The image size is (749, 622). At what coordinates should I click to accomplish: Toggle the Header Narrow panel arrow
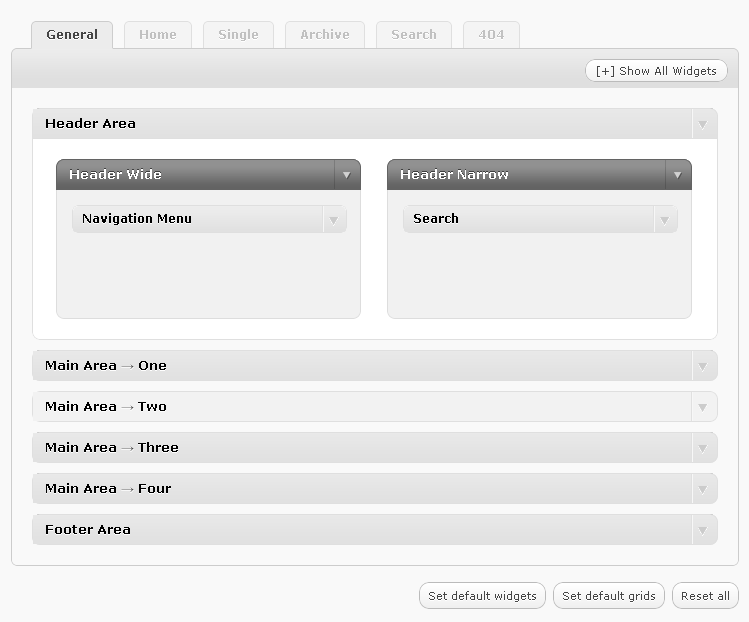click(x=677, y=175)
